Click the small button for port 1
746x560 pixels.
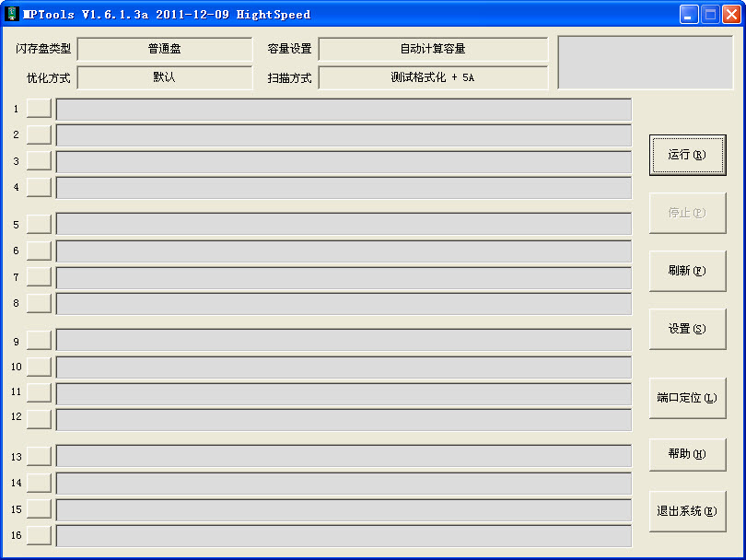39,109
